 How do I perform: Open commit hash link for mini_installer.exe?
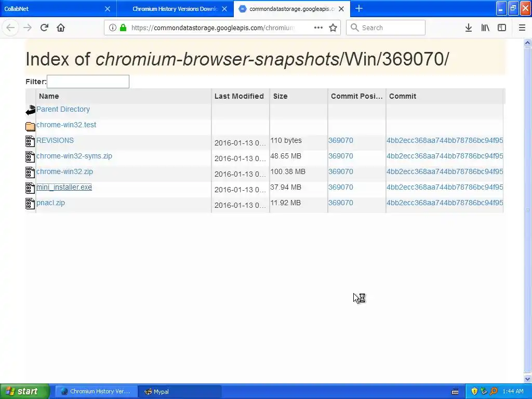pyautogui.click(x=445, y=187)
